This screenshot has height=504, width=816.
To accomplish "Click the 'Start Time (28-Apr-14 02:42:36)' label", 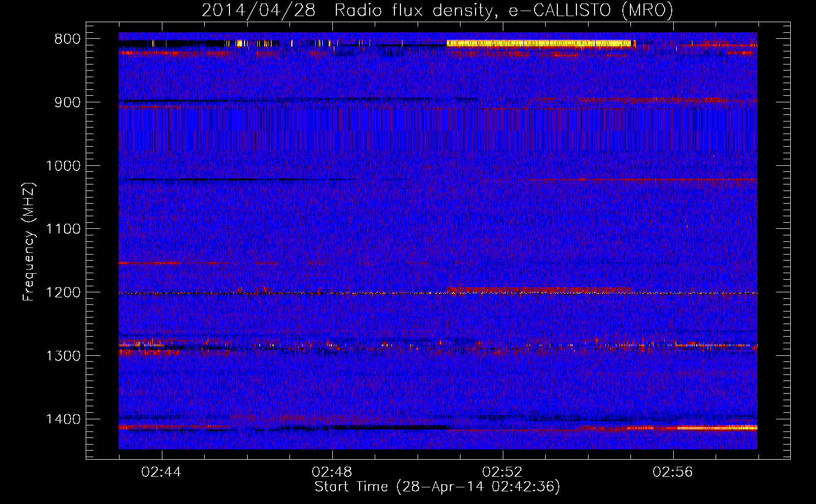I will (437, 487).
